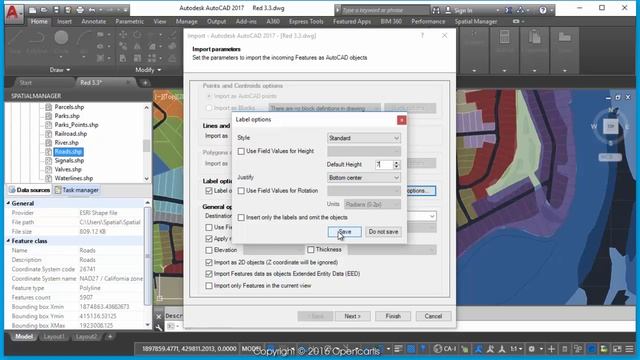Enable Import only Features in current view

point(209,286)
